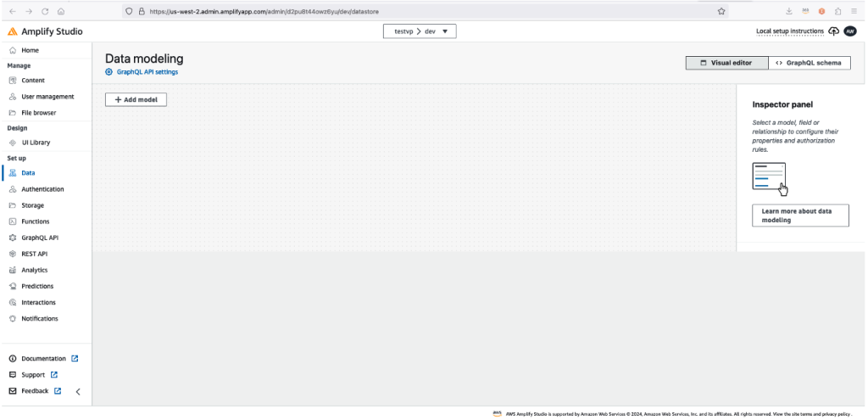Viewport: 868px width, 420px height.
Task: Open File browser in the sidebar
Action: [39, 113]
